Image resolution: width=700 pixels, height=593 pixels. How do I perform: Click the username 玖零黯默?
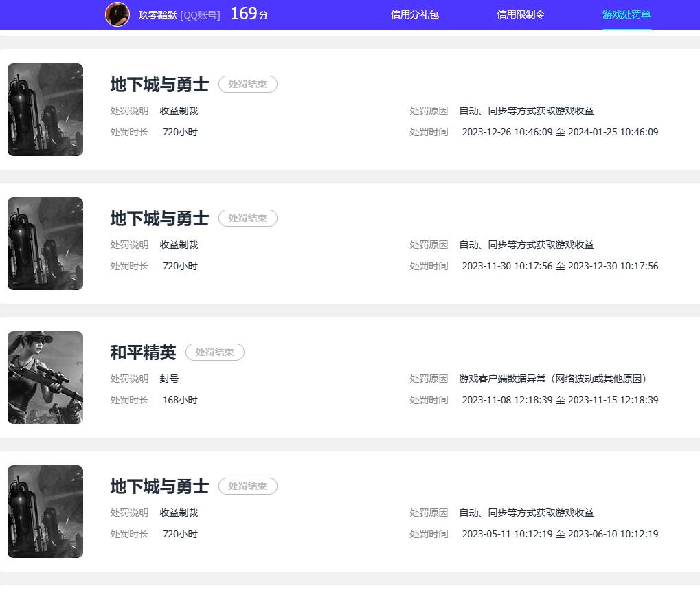click(157, 14)
